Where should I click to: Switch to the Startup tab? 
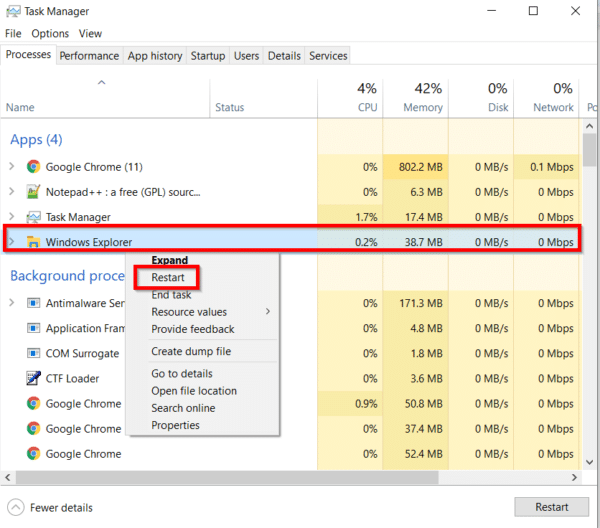(x=208, y=56)
